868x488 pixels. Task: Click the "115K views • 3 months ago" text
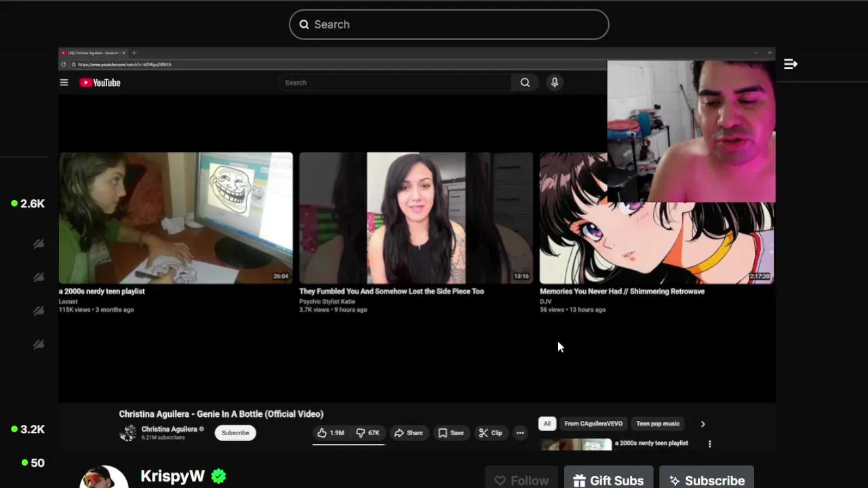(96, 310)
